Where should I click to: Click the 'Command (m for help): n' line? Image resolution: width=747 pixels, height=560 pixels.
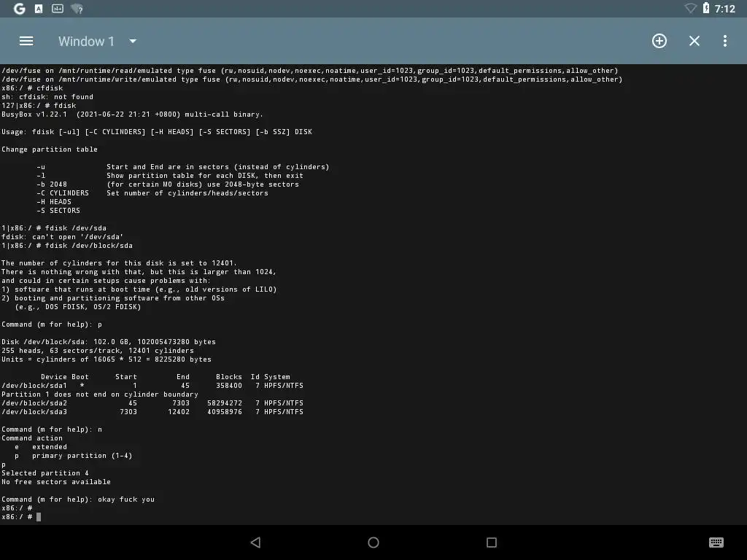52,429
